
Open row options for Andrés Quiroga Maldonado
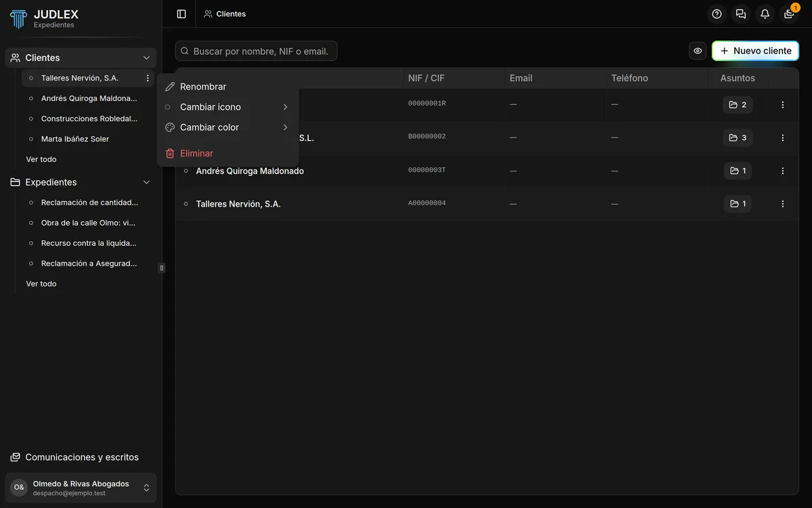pos(783,171)
